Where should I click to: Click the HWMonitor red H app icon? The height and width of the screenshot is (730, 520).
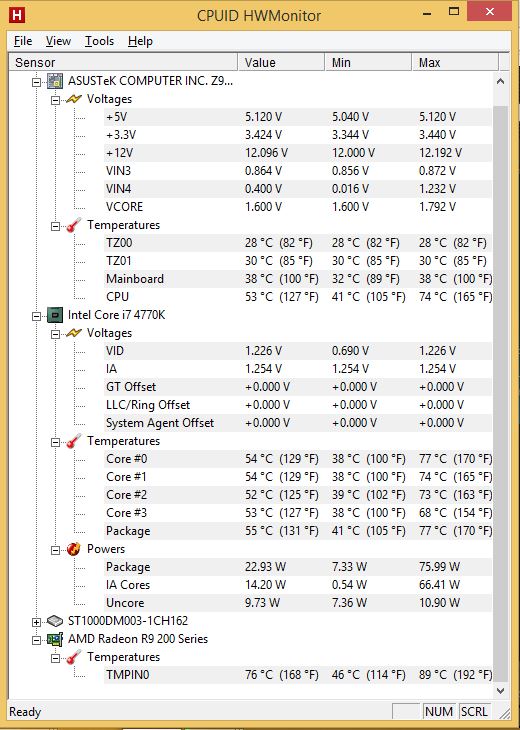16,15
